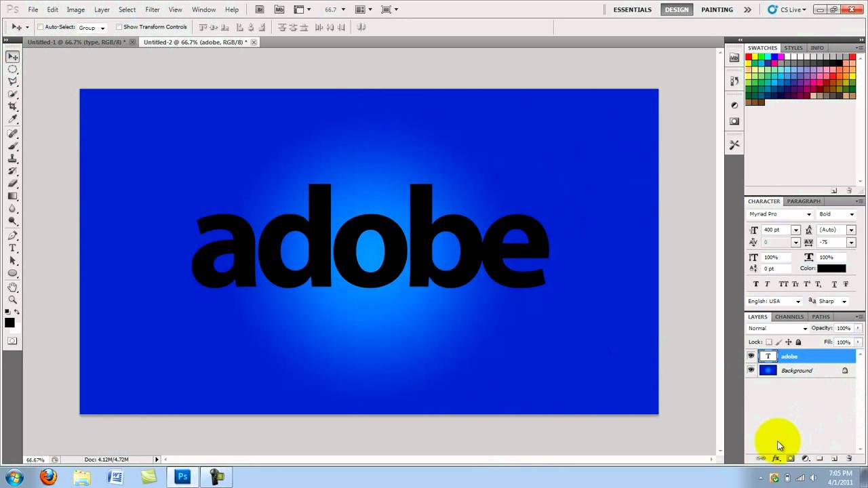Open the Bold font style dropdown
The width and height of the screenshot is (868, 488).
(x=852, y=214)
